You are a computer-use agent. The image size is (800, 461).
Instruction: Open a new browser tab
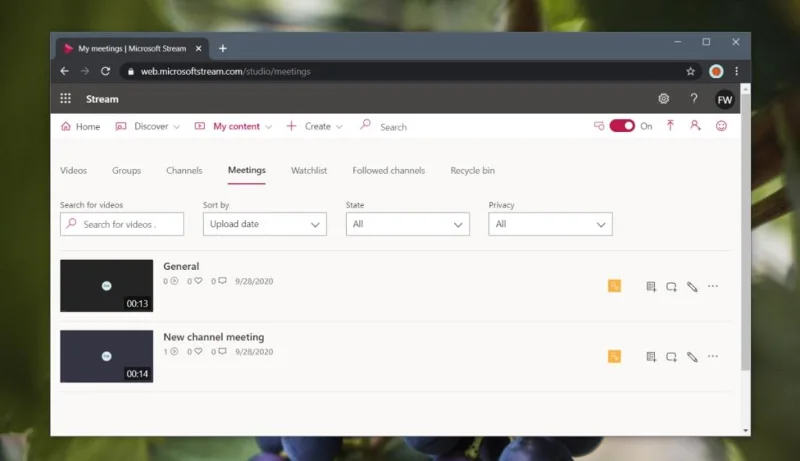click(x=222, y=48)
